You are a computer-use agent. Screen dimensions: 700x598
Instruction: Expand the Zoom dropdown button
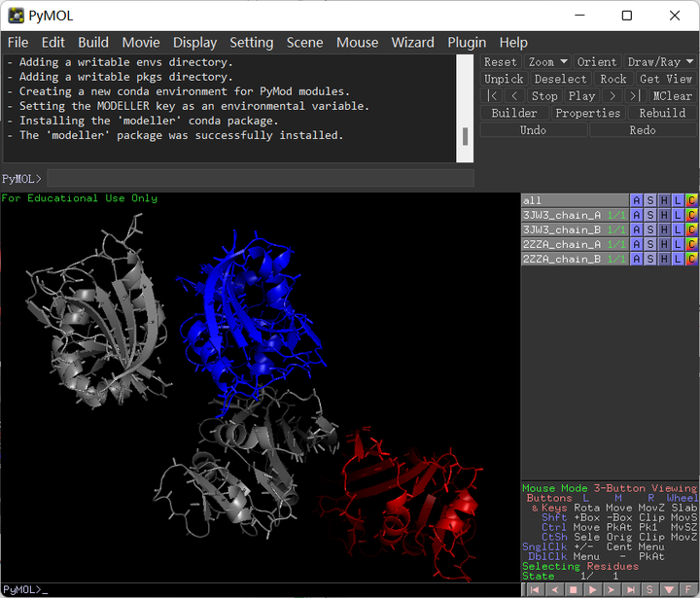coord(546,61)
